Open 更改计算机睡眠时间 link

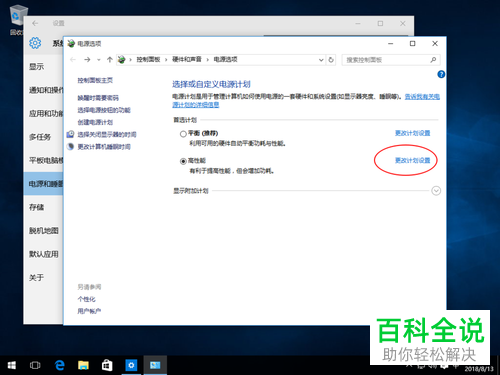tap(104, 147)
